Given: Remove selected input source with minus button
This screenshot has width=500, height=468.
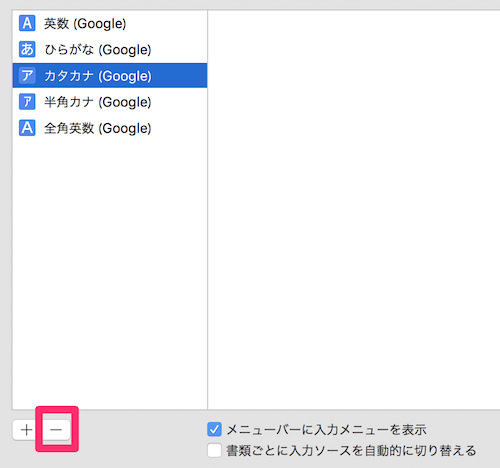Looking at the screenshot, I should point(56,430).
